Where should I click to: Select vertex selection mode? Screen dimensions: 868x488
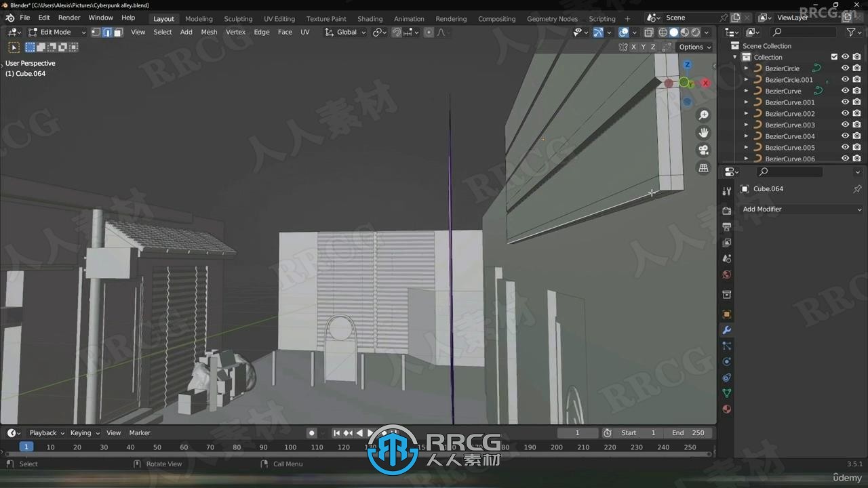pyautogui.click(x=96, y=32)
